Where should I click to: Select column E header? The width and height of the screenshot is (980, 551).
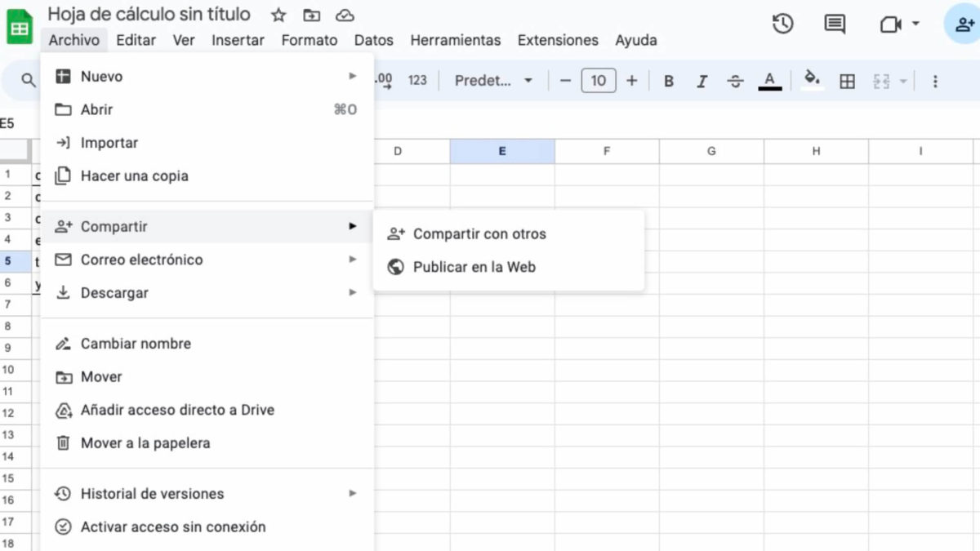(502, 151)
